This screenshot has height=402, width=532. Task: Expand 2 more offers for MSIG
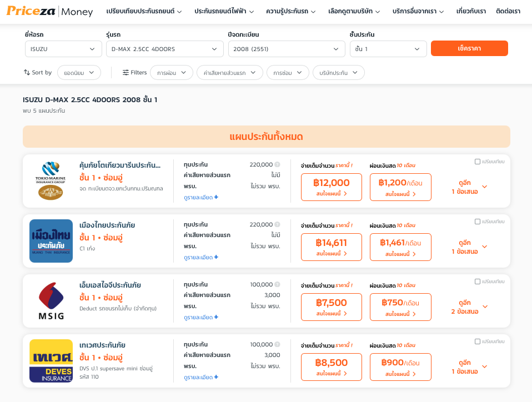point(469,307)
